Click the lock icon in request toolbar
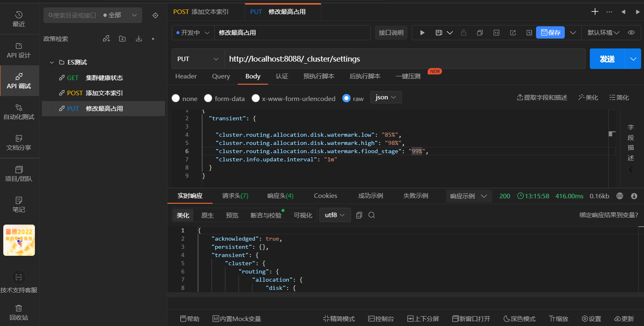644x326 pixels. tap(463, 32)
